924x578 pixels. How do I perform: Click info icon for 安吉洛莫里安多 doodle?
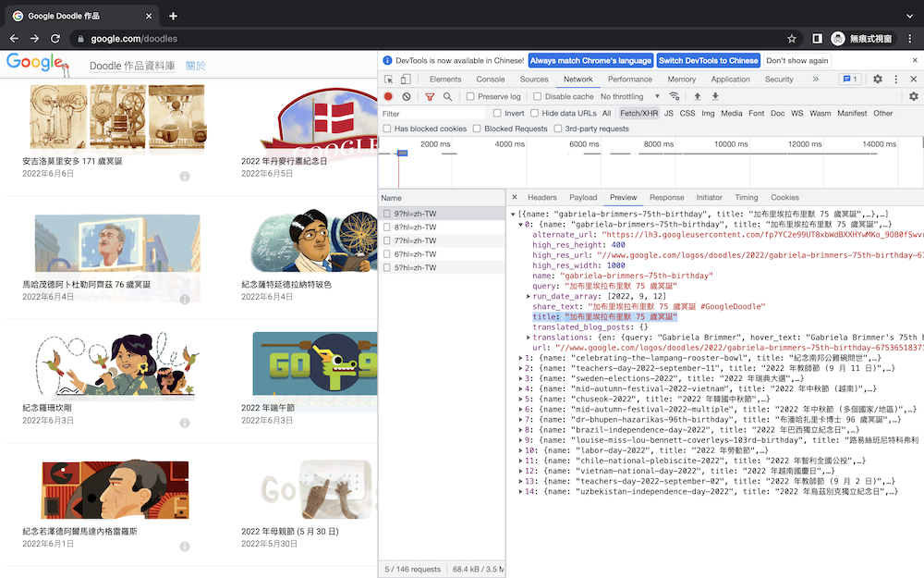[185, 177]
